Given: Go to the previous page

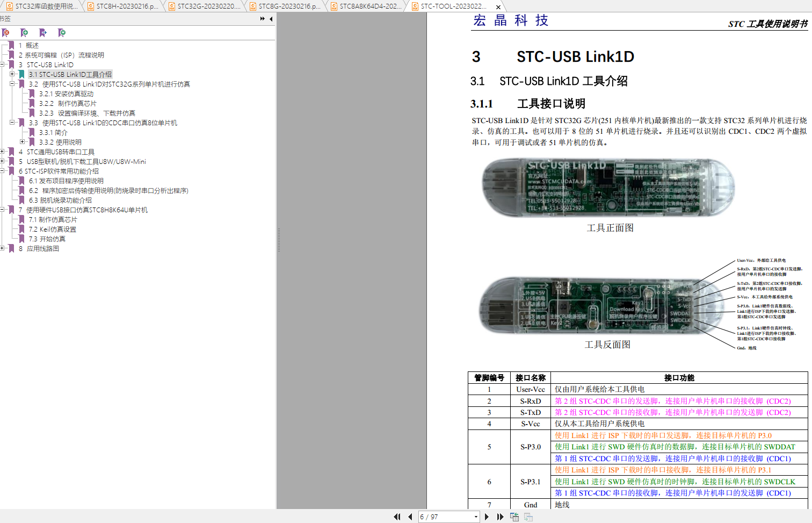Looking at the screenshot, I should pos(410,517).
